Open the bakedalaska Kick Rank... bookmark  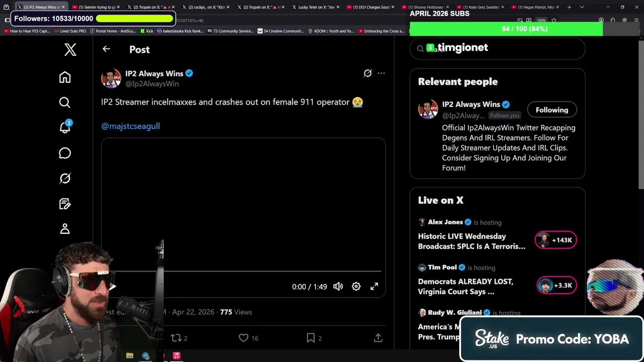click(x=180, y=31)
